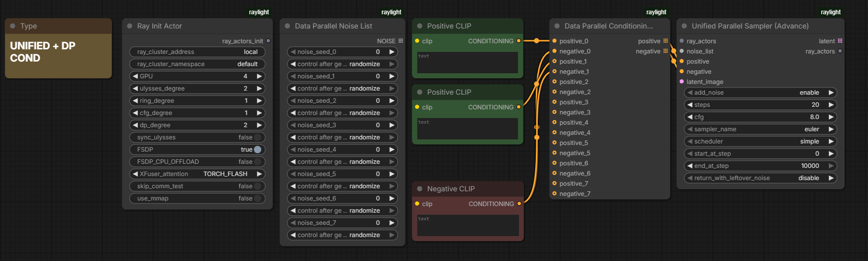
Task: Click the ray_cluster_address local field
Action: click(197, 52)
